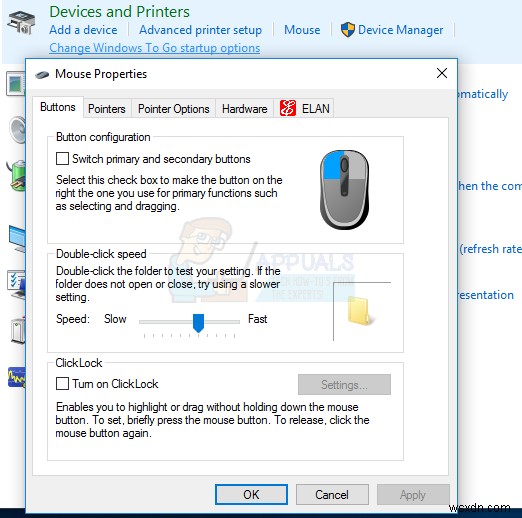Click the 'Slow' speed label
Screen dimensions: 522x518
pyautogui.click(x=115, y=319)
